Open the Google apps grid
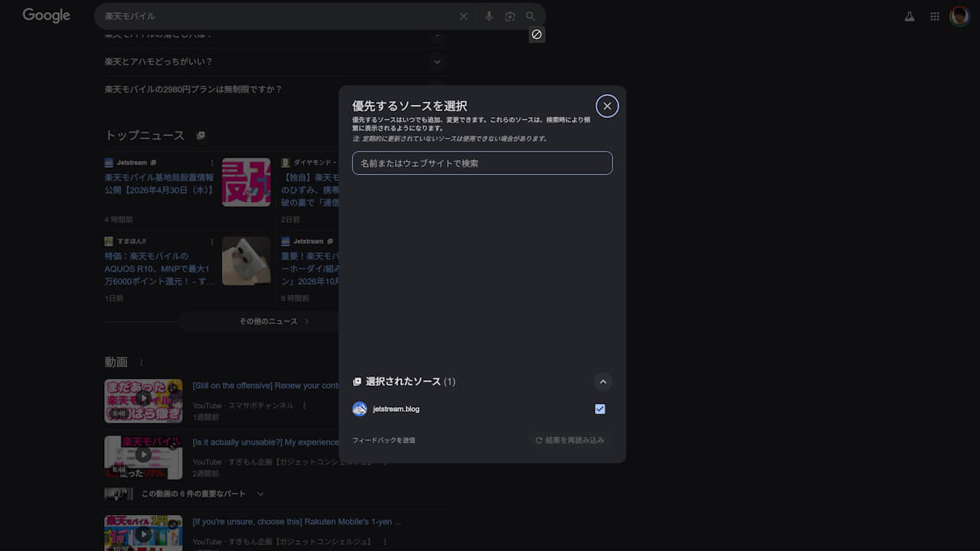The image size is (980, 551). point(935,16)
